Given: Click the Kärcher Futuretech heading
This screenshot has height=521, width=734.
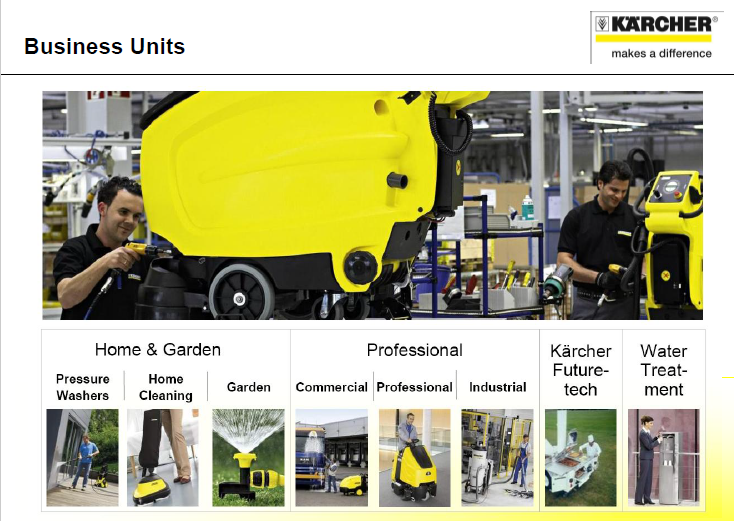Looking at the screenshot, I should click(580, 370).
